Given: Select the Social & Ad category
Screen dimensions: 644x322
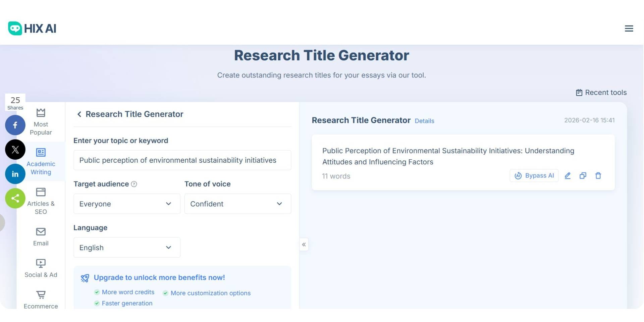Looking at the screenshot, I should [x=41, y=268].
